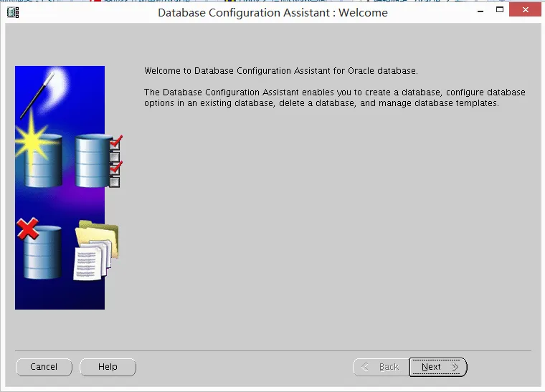Click the paragraph starting 'The Database Configuration Assistant enables'
545x392 pixels.
[x=335, y=97]
